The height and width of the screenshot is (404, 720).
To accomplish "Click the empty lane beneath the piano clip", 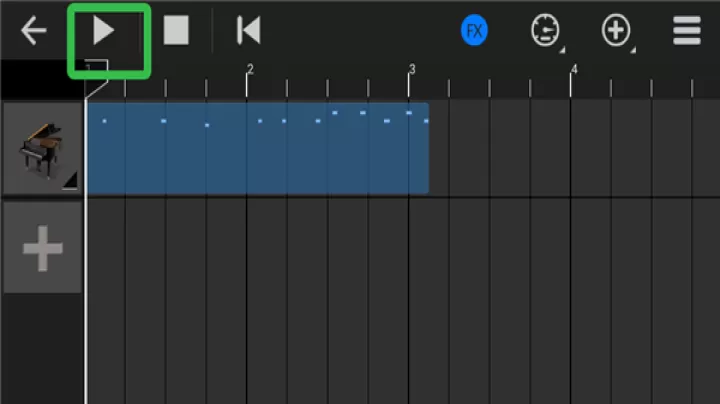I will [x=257, y=300].
